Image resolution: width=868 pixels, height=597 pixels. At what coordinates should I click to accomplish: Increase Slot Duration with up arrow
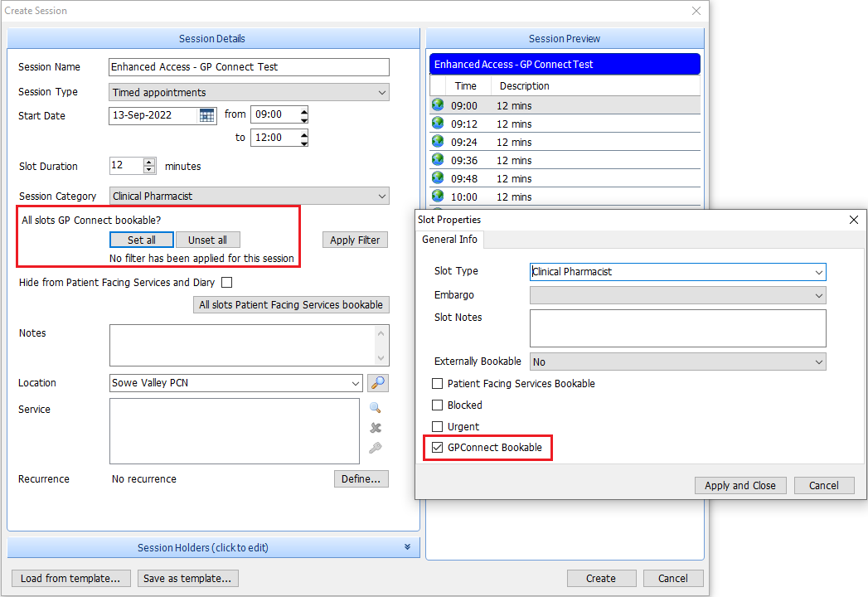coord(149,162)
